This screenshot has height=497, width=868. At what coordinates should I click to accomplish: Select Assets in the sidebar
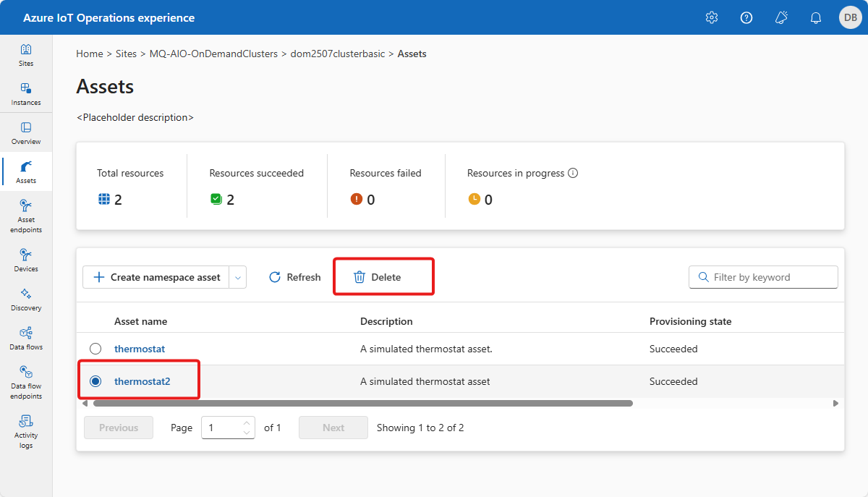(x=26, y=171)
